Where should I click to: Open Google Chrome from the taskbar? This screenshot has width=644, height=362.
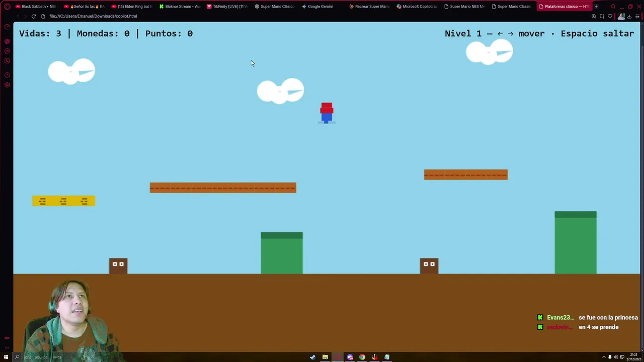click(x=362, y=357)
